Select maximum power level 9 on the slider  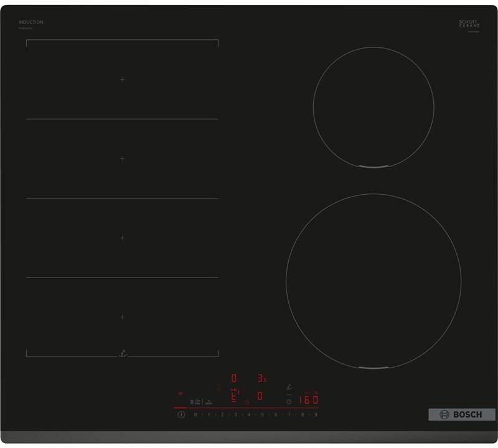pos(316,414)
